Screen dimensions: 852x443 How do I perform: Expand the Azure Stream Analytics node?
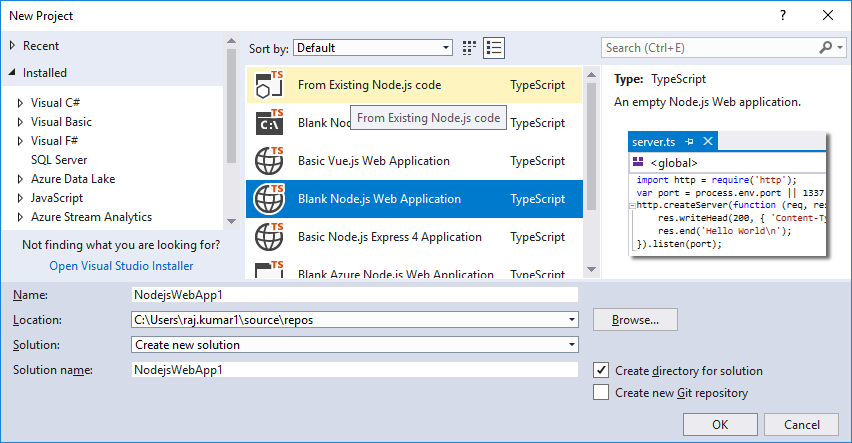(x=20, y=217)
